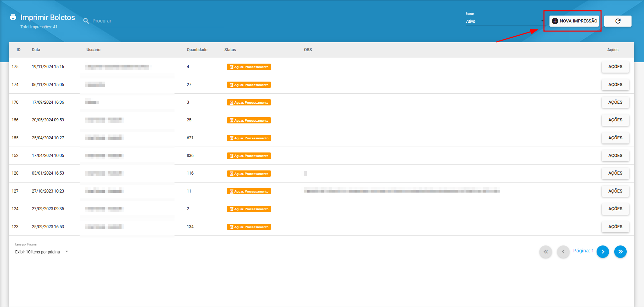Open AÇÕES for row ID 155
This screenshot has width=644, height=307.
[x=615, y=138]
